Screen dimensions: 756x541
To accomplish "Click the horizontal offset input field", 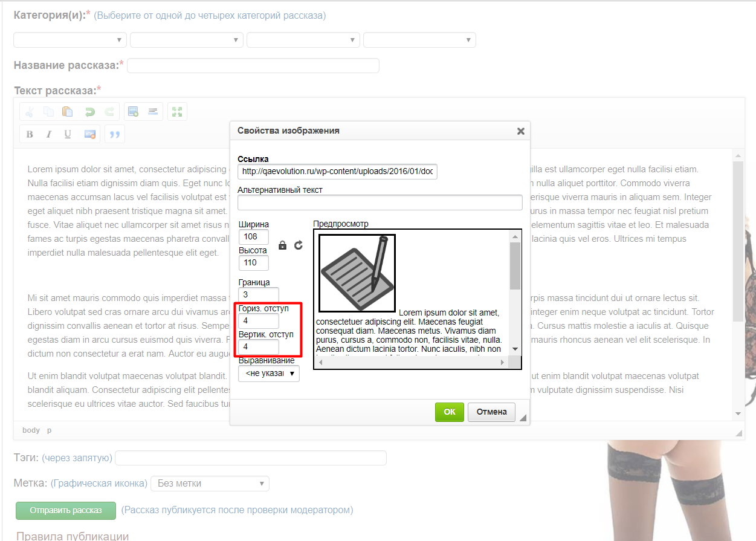I will pyautogui.click(x=259, y=322).
